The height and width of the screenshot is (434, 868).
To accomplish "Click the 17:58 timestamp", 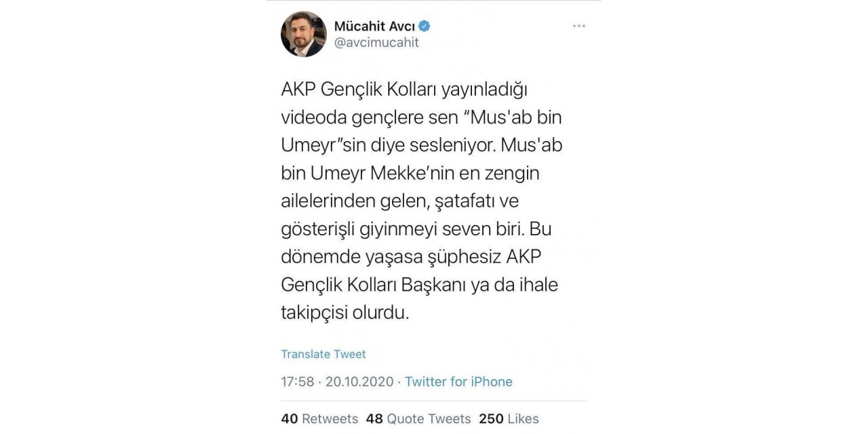I will pyautogui.click(x=298, y=382).
